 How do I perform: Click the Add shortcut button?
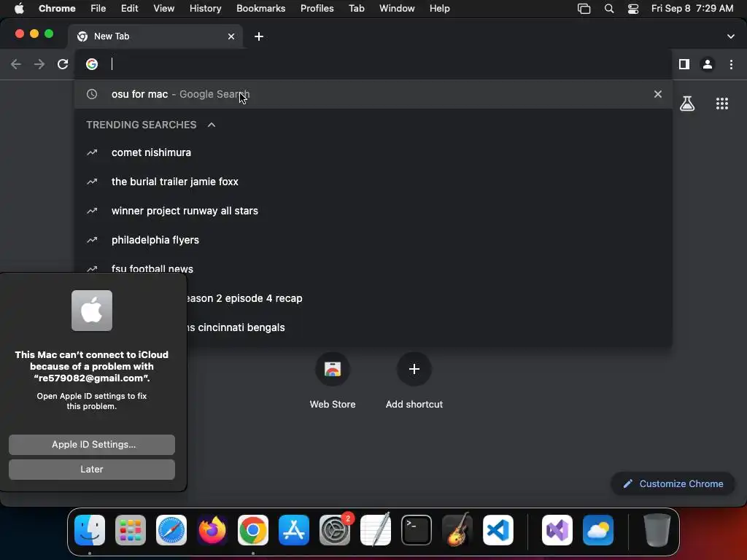coord(414,380)
